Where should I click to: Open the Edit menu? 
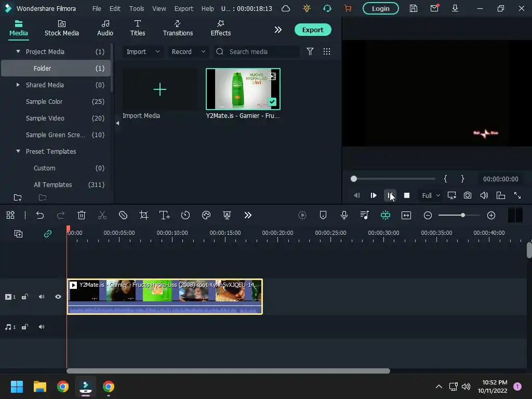tap(115, 8)
